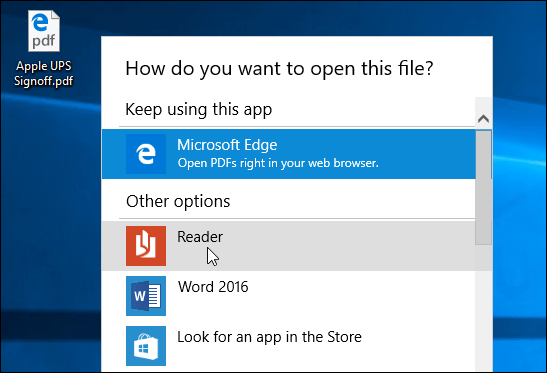Click the Microsoft Edge app icon

coord(146,154)
